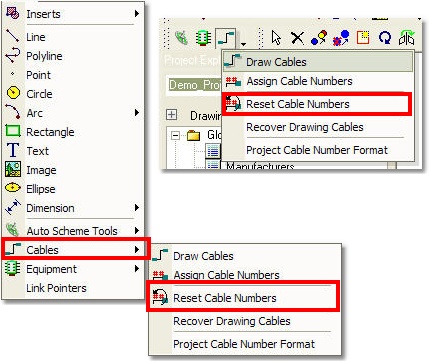The image size is (429, 363).
Task: Select the Text tool T icon
Action: pos(13,150)
